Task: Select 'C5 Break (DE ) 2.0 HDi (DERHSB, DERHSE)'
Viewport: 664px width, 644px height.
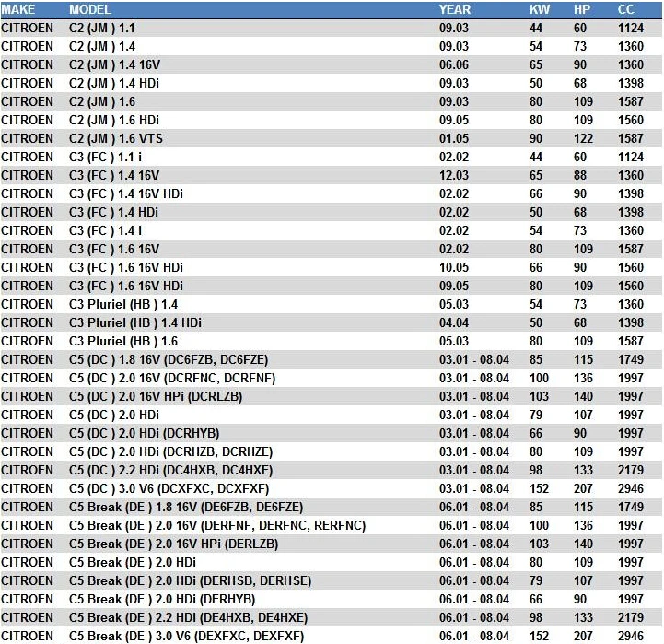Action: point(190,580)
